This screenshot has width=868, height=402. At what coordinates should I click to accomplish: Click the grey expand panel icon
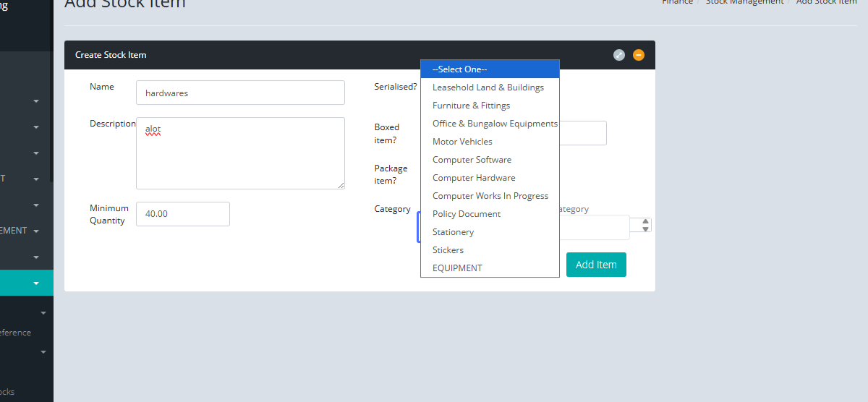tap(619, 55)
